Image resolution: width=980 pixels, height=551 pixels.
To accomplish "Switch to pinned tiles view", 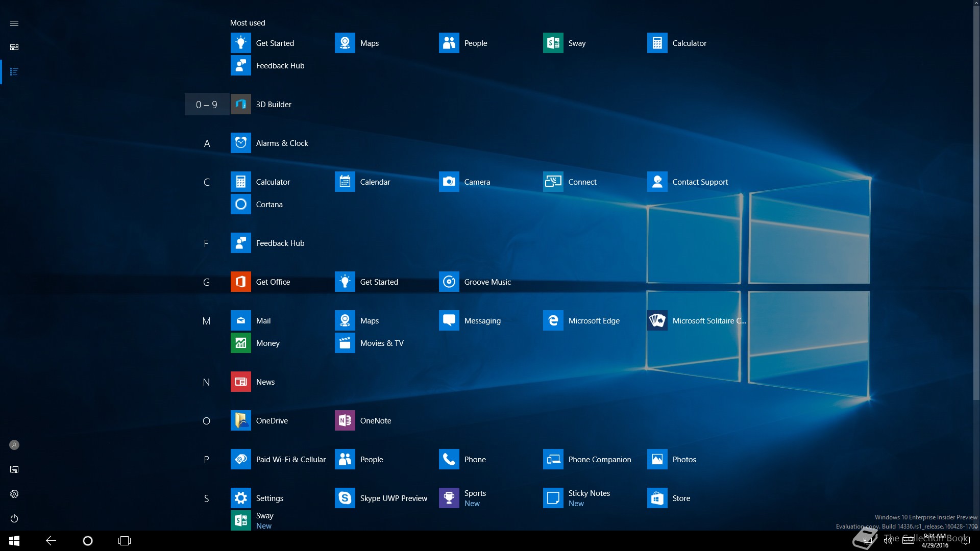I will pyautogui.click(x=14, y=47).
